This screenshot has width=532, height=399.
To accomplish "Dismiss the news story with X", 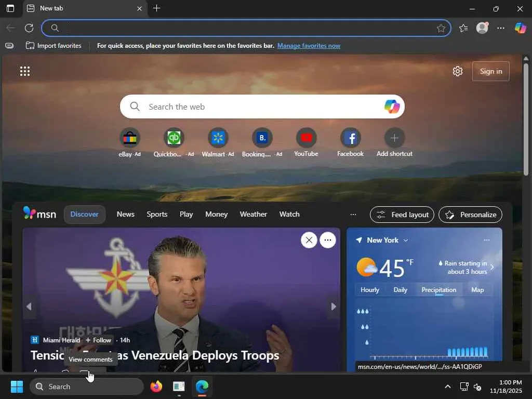I will coord(309,240).
